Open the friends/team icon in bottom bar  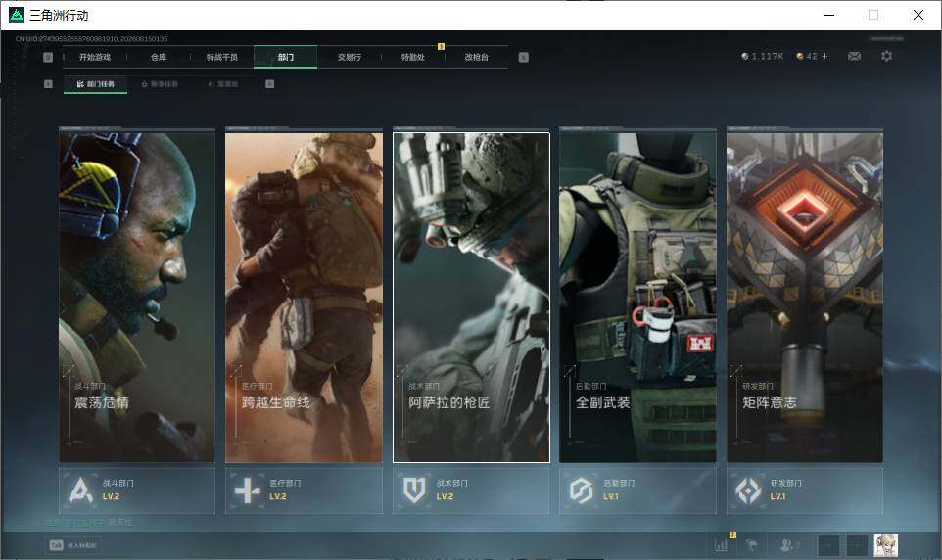(789, 545)
